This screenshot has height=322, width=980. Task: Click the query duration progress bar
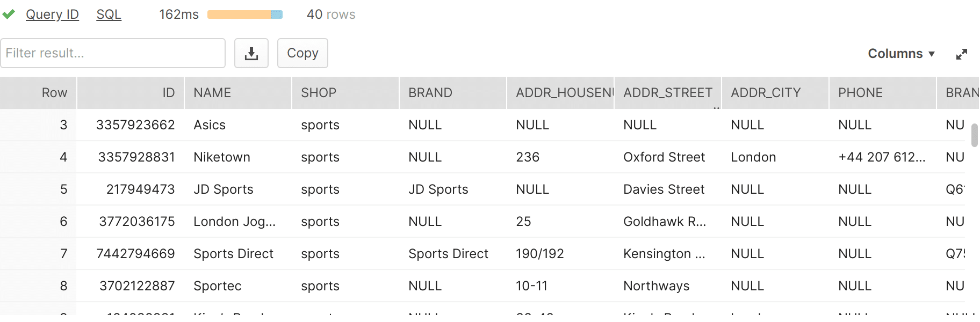(x=245, y=14)
